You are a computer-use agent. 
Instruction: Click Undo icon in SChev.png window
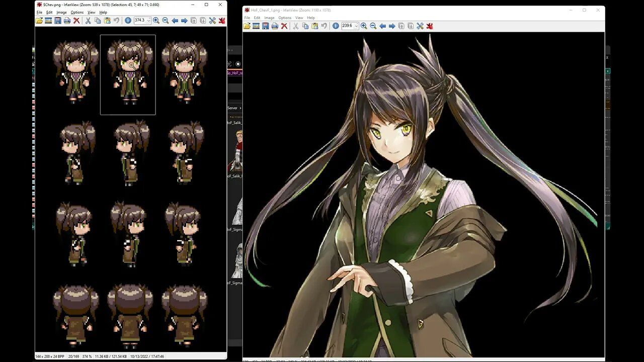(117, 21)
